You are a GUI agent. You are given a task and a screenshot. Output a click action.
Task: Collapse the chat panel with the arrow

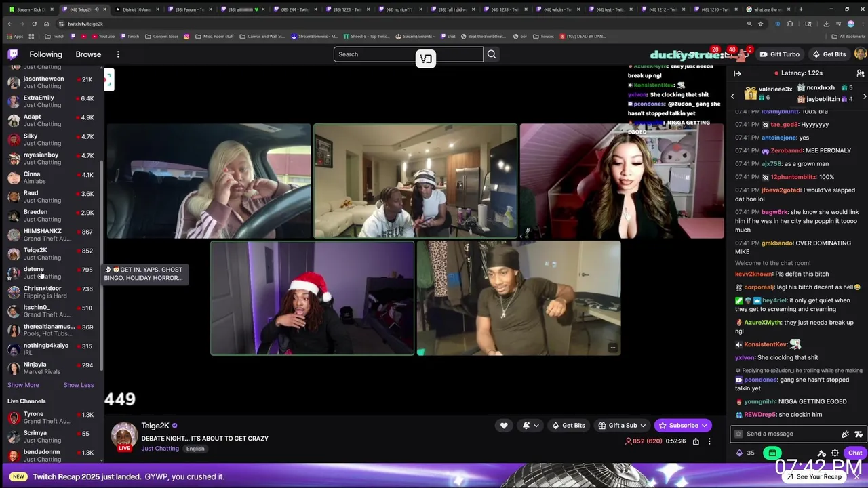click(x=737, y=73)
